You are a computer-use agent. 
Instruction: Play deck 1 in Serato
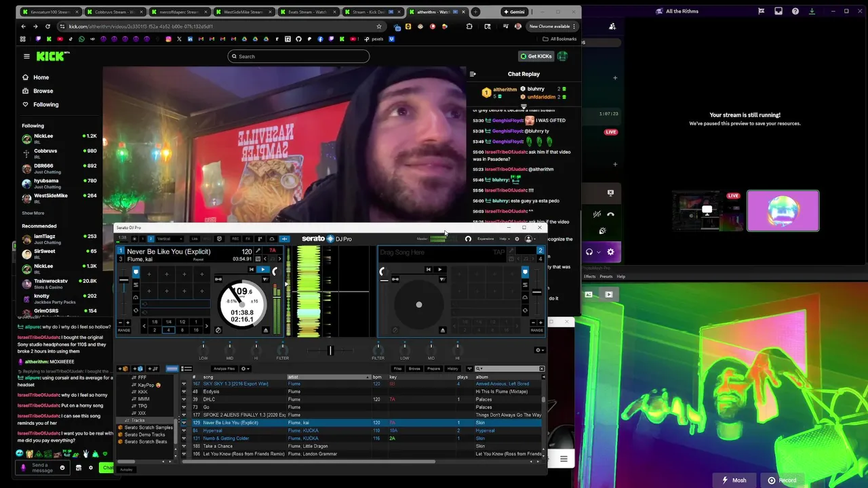(x=263, y=270)
